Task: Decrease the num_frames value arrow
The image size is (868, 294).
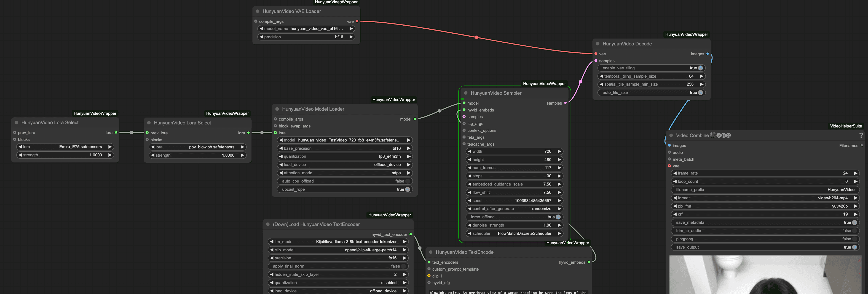Action: pos(469,168)
